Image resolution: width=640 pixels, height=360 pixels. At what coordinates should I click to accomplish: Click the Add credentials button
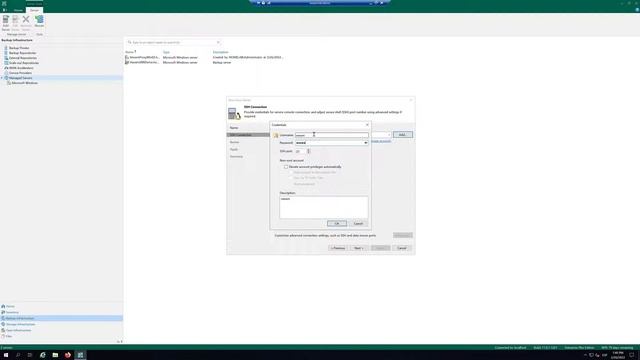[402, 135]
